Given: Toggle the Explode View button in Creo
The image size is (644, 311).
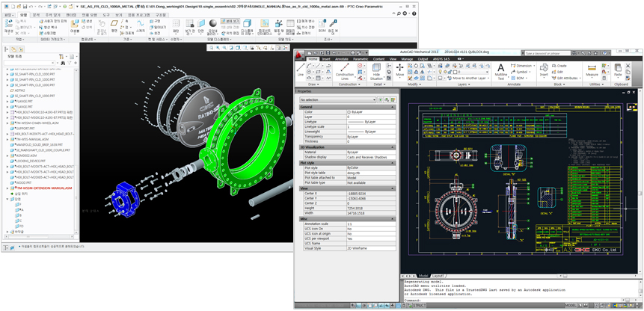Looking at the screenshot, I should (x=230, y=20).
